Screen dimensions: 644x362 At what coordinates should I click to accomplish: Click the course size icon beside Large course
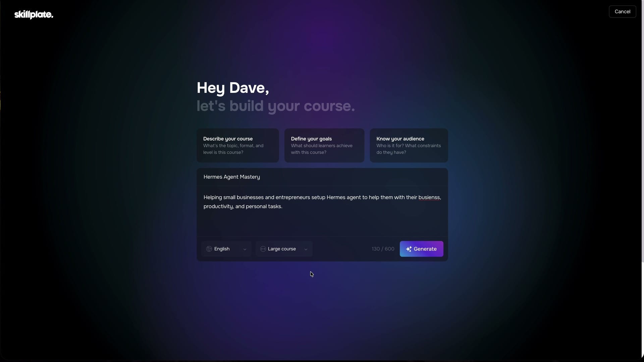coord(263,249)
